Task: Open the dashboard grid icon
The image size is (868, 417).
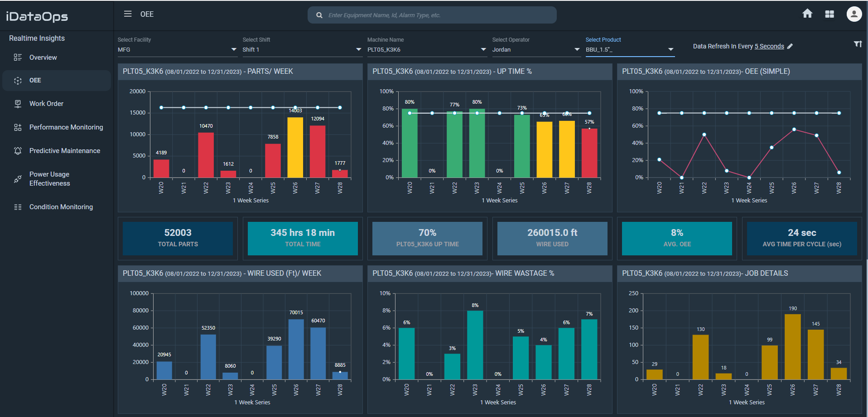Action: [x=829, y=14]
